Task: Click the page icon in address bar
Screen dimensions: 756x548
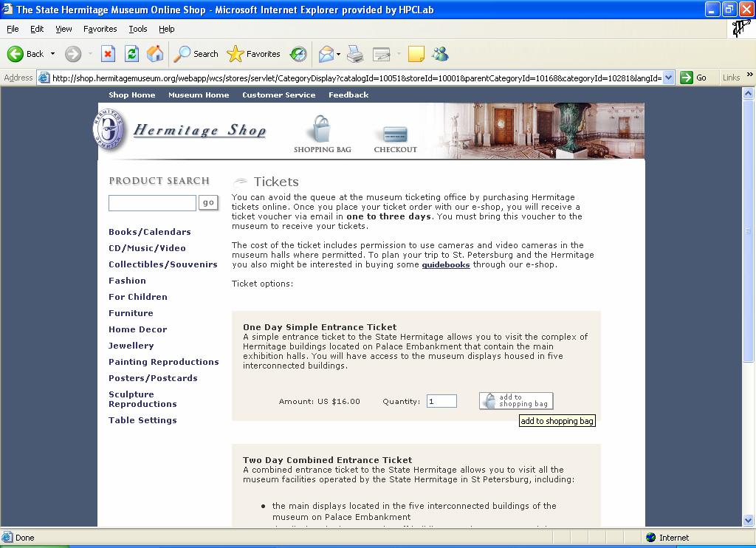Action: tap(44, 78)
